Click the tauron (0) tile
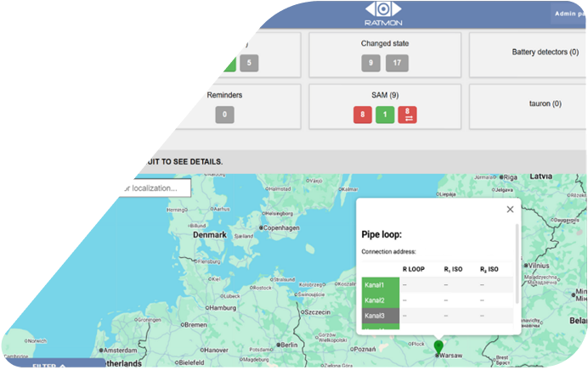 (527, 104)
